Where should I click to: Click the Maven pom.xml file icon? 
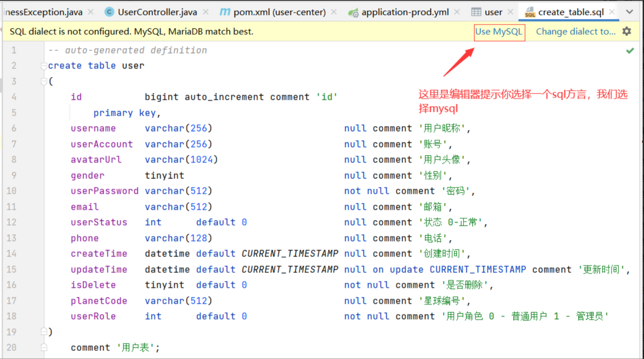pos(224,12)
